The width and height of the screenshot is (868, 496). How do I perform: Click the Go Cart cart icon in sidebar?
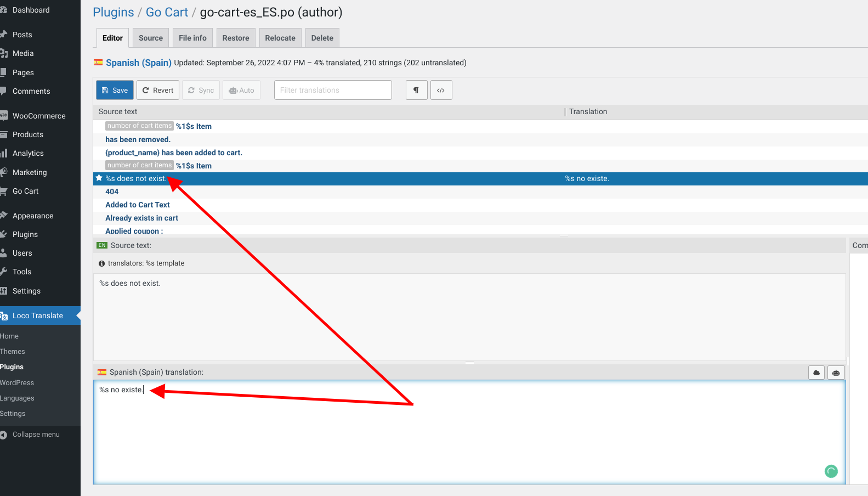pos(4,191)
